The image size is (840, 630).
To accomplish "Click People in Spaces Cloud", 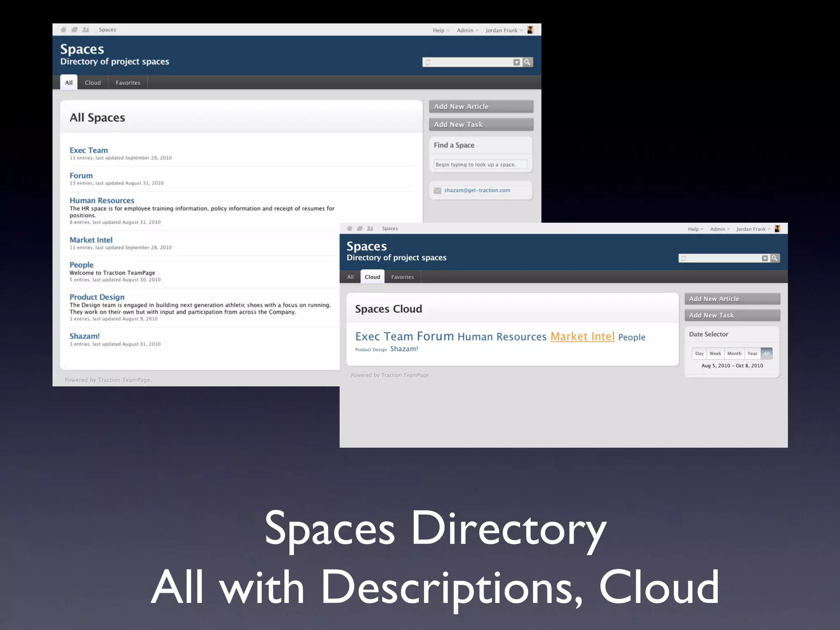I will coord(632,337).
